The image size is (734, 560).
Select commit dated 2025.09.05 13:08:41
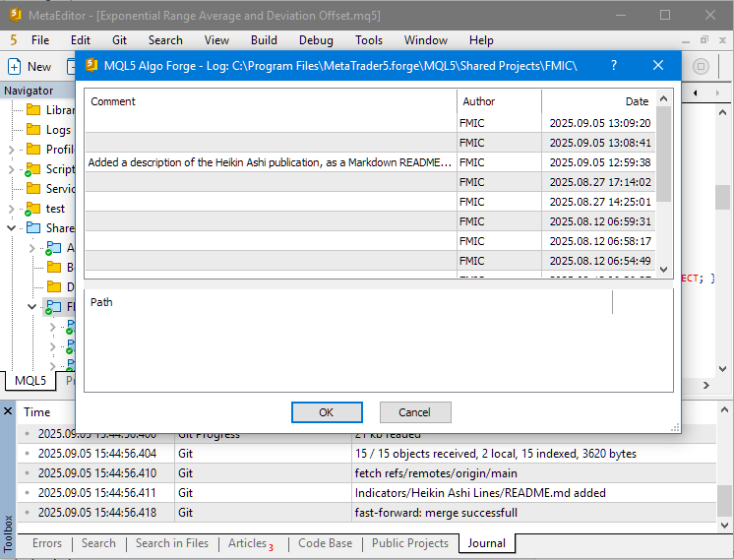[370, 143]
